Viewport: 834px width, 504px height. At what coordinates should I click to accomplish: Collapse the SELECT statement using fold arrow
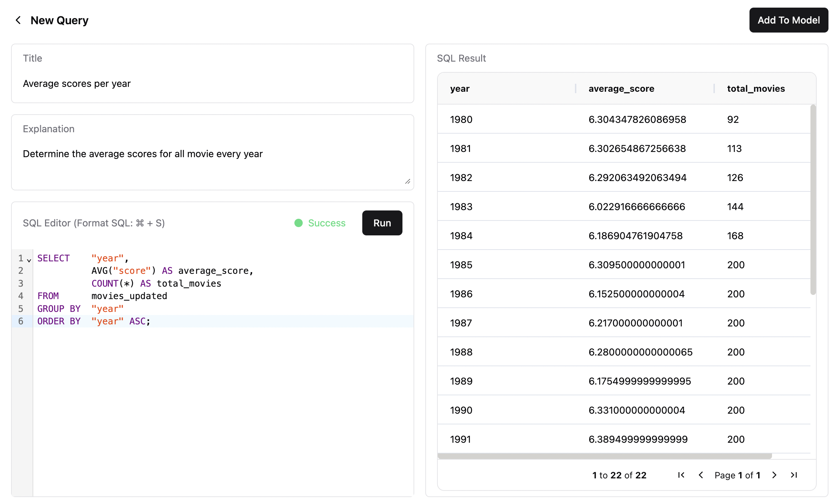(x=29, y=260)
